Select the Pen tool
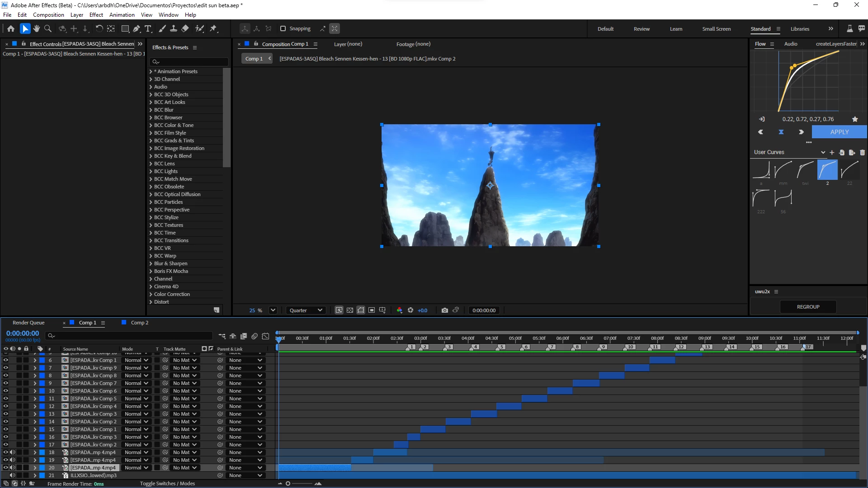Image resolution: width=868 pixels, height=488 pixels. click(x=137, y=28)
